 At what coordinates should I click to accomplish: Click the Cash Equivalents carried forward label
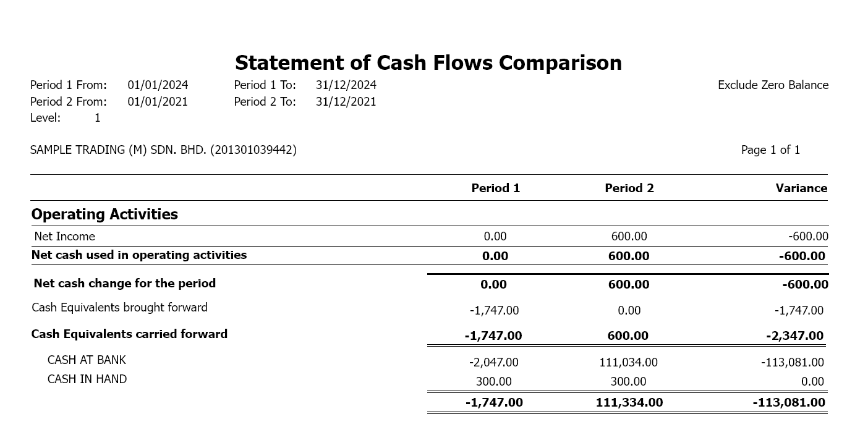coord(129,334)
